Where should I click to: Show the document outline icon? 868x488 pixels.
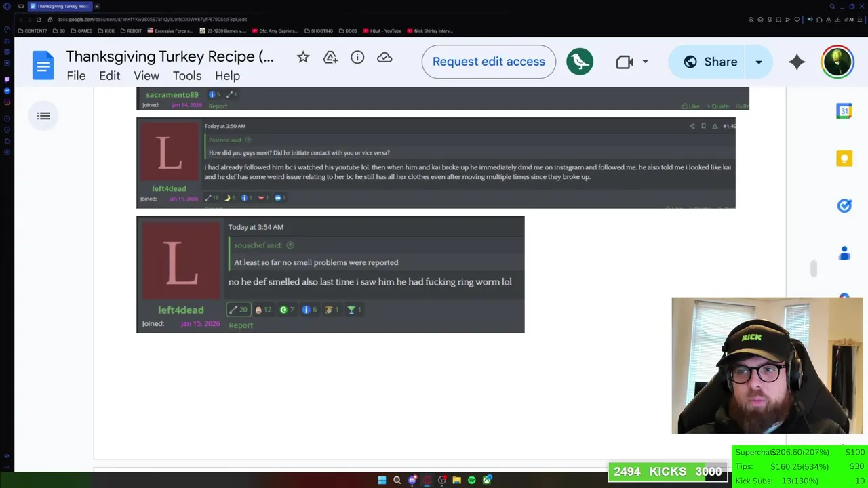43,116
